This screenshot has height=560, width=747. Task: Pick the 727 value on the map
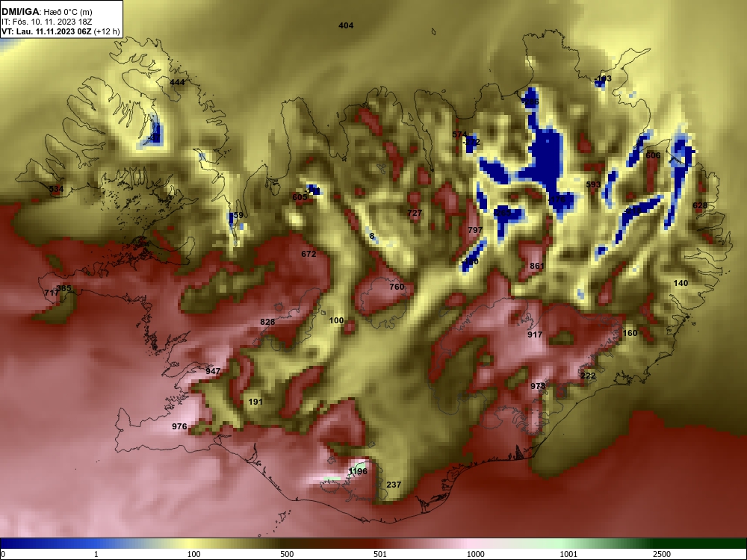[415, 213]
